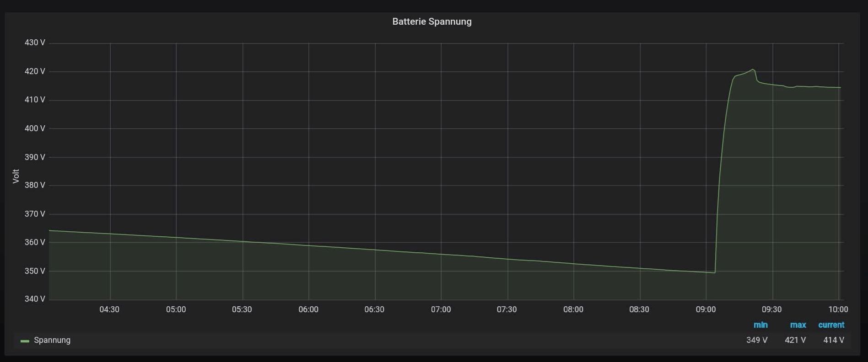Click the 08:30 time axis label
Viewport: 868px width, 362px height.
[639, 309]
